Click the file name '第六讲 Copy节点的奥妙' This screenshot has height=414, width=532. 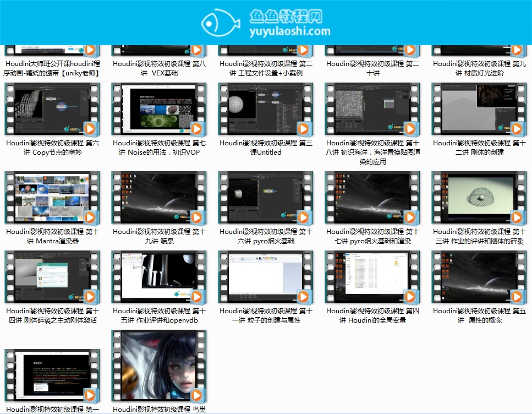[52, 148]
